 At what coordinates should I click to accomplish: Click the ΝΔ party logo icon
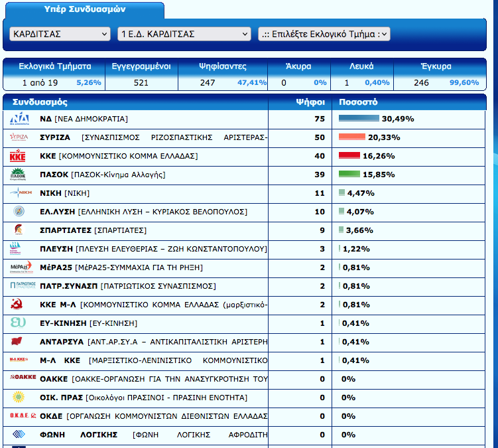(x=18, y=119)
